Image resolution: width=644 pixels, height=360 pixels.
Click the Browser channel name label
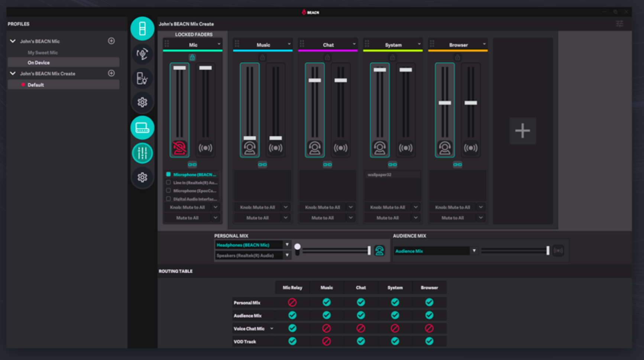tap(458, 45)
